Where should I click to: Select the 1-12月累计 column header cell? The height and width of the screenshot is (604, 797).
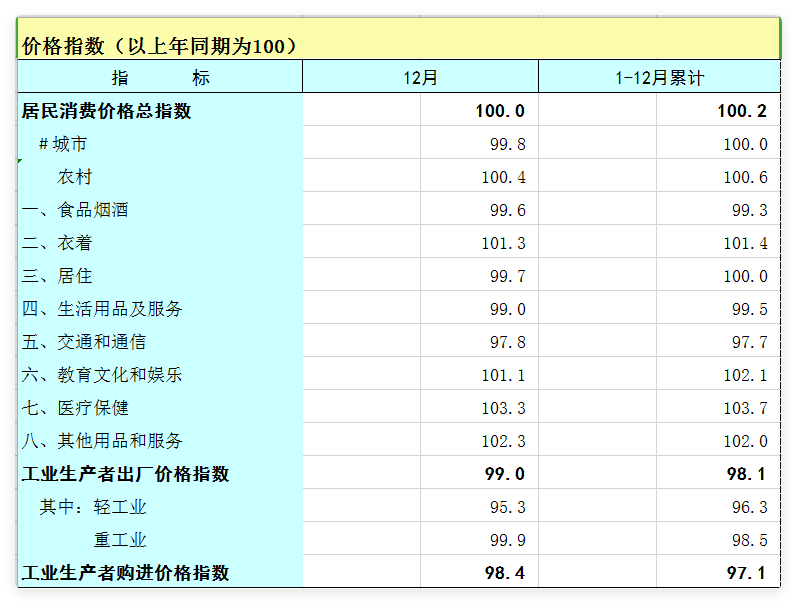[x=659, y=77]
